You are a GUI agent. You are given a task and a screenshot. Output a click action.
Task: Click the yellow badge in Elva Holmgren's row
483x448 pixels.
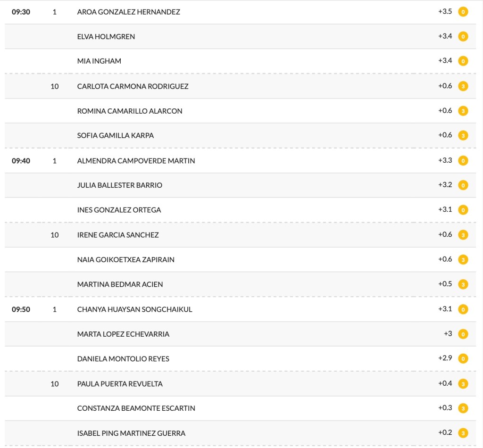coord(463,36)
